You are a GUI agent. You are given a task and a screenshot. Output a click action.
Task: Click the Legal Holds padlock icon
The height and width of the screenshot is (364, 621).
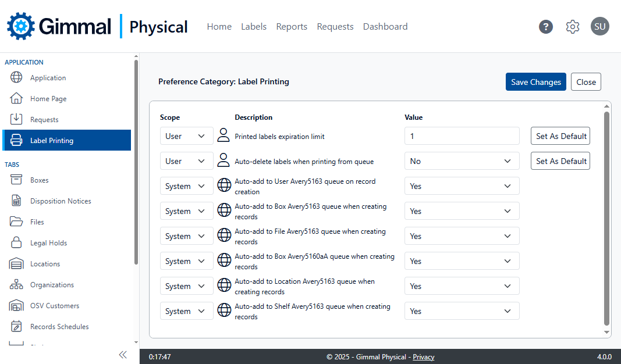point(16,243)
